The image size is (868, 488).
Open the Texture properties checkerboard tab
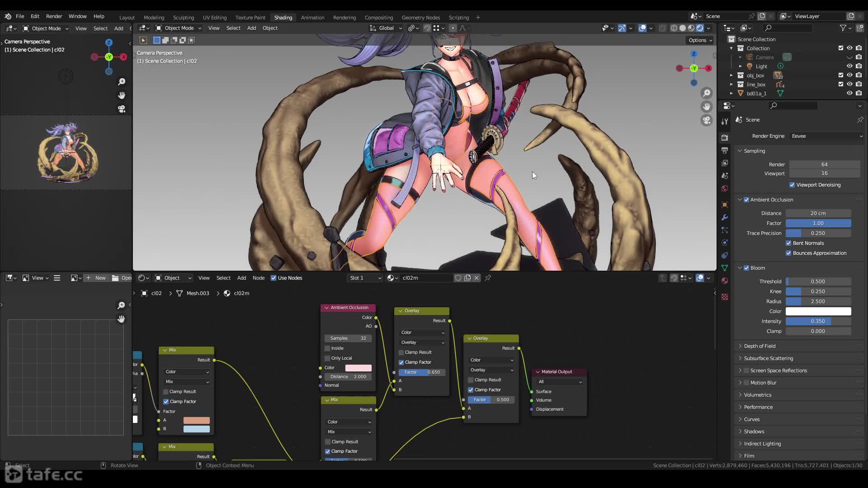click(725, 297)
